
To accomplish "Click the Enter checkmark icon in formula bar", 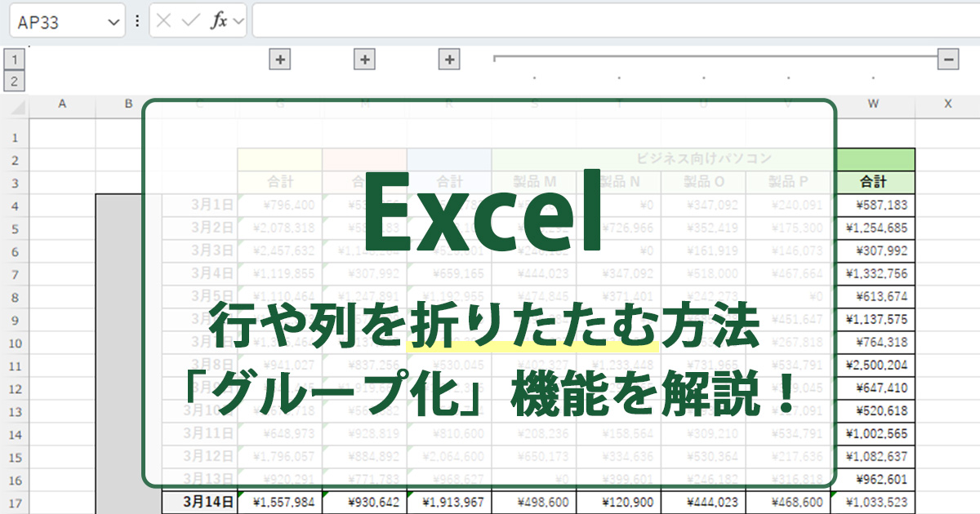I will (x=190, y=22).
